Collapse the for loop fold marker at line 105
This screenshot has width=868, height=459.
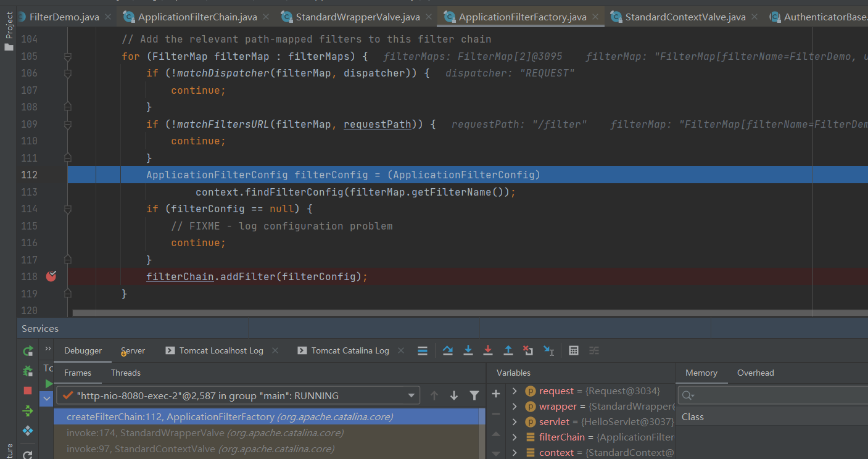(x=68, y=57)
